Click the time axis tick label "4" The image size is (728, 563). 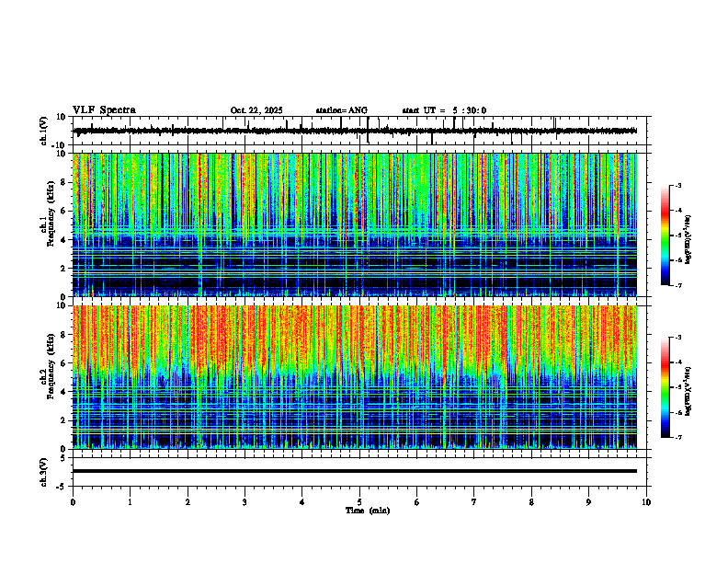coord(302,502)
